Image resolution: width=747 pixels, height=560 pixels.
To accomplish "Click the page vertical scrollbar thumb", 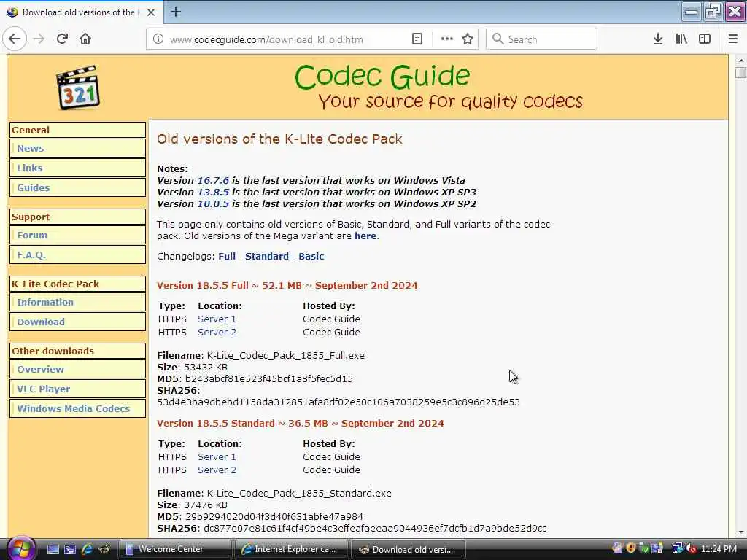I will click(x=740, y=73).
